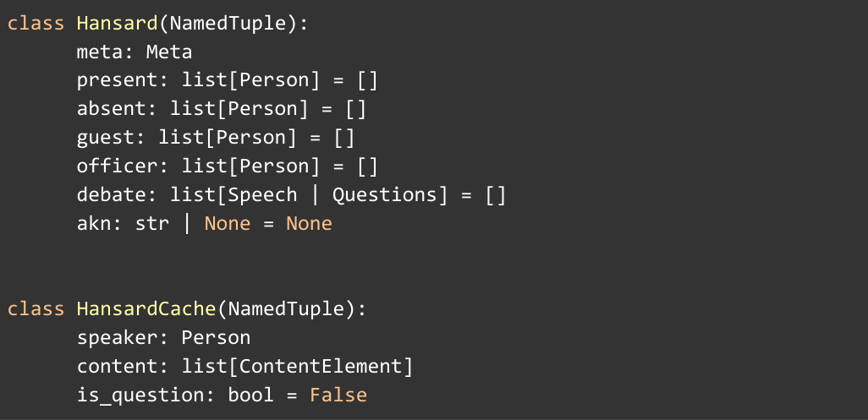Screen dimensions: 868x420
Task: Click the guest field name
Action: point(105,138)
